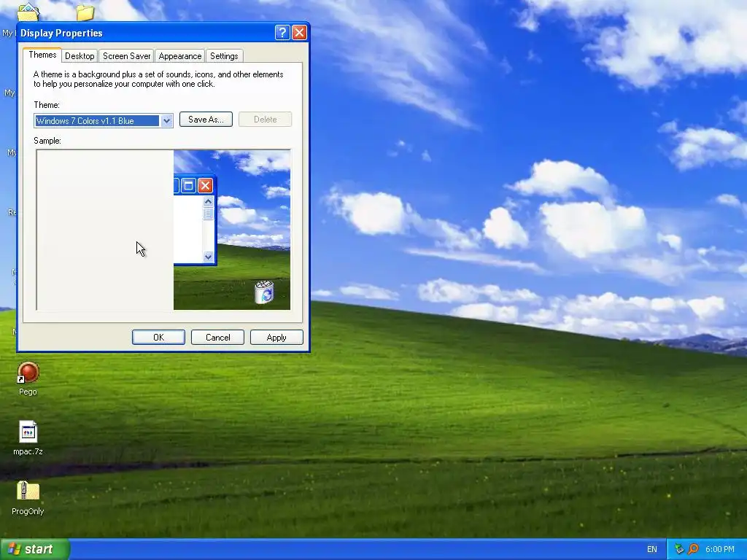Open the Screen Saver tab
747x560 pixels.
tap(127, 56)
